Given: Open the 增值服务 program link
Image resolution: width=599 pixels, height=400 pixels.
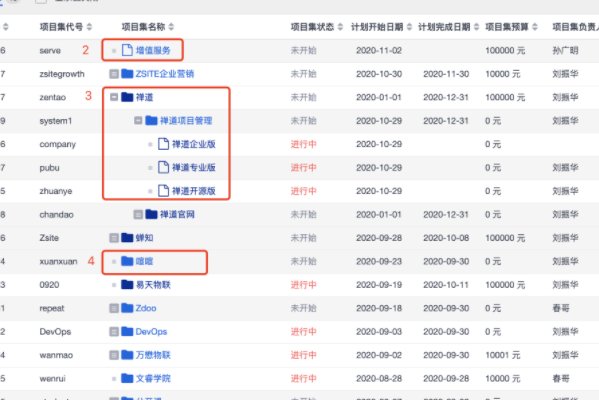Looking at the screenshot, I should pyautogui.click(x=153, y=50).
